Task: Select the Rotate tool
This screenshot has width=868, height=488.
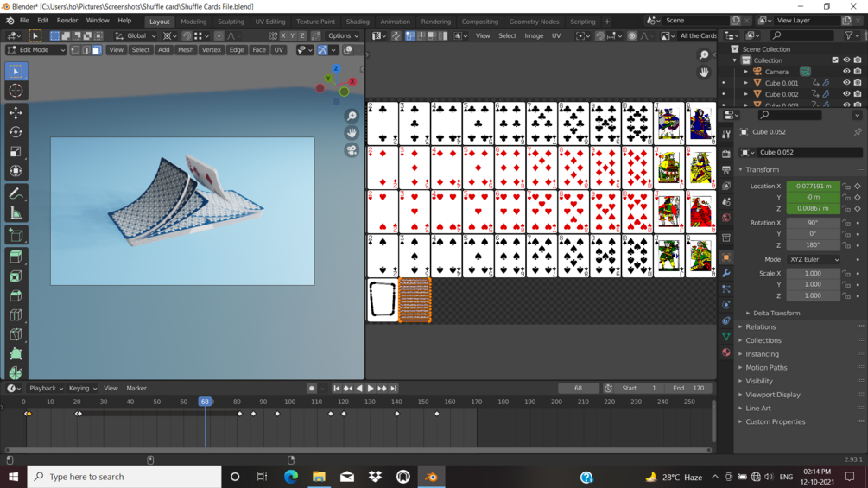Action: (16, 132)
